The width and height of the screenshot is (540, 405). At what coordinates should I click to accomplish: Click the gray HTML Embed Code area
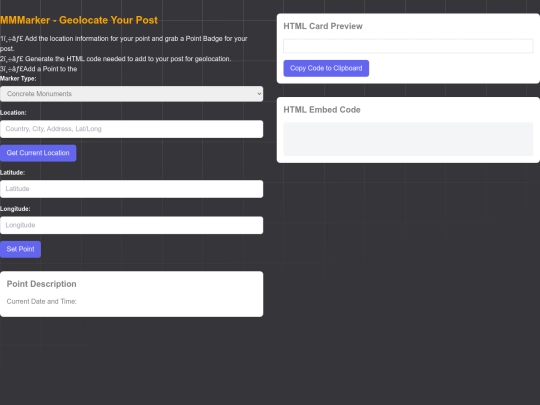[408, 139]
